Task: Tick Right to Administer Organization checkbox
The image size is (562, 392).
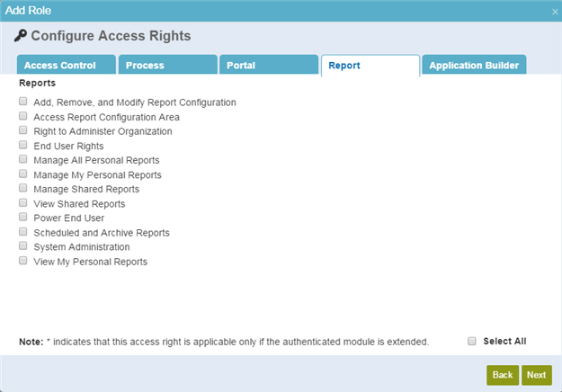Action: coord(23,130)
